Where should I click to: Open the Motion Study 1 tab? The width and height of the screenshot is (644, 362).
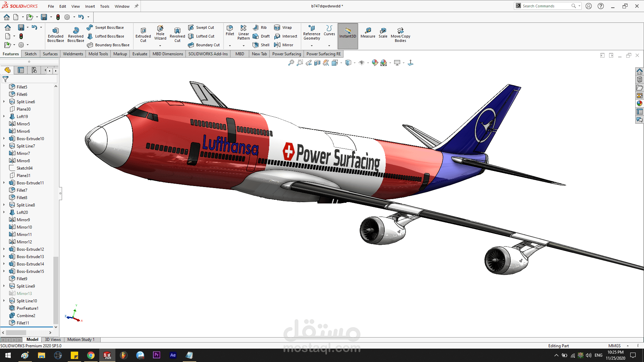coord(81,340)
